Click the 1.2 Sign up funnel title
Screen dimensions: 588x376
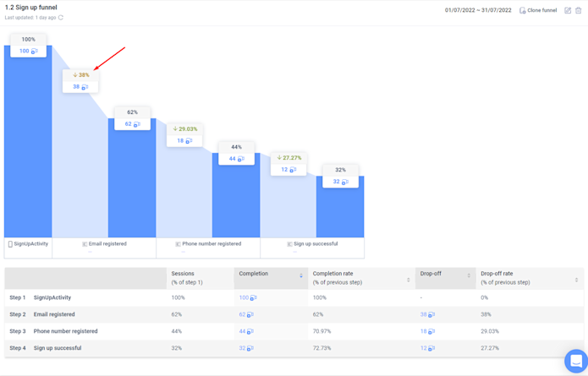click(31, 8)
